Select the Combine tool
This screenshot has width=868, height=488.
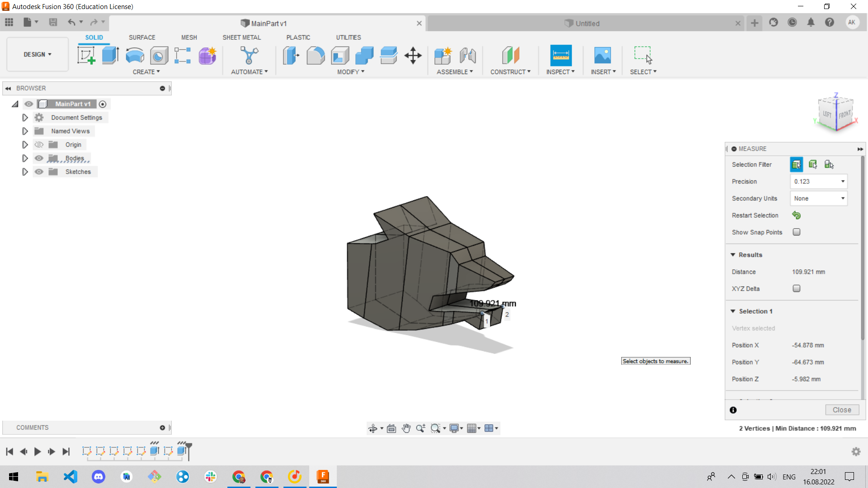[364, 56]
